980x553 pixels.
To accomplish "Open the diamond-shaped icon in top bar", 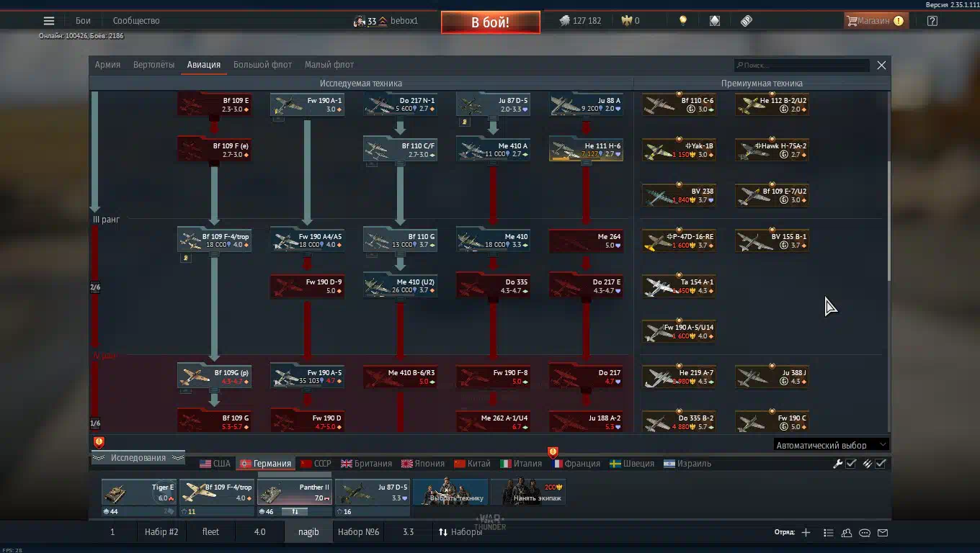I will 714,21.
